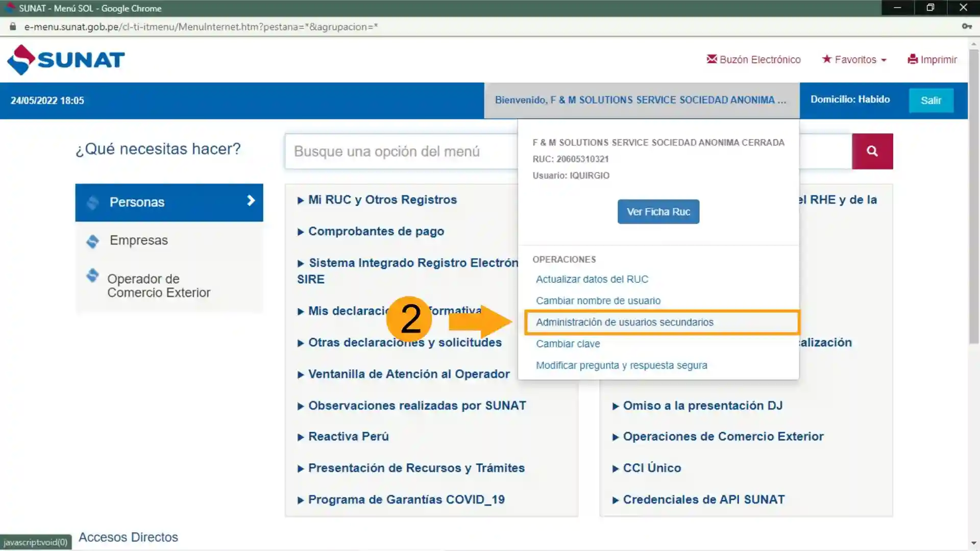The width and height of the screenshot is (980, 551).
Task: Click the magnifier search button
Action: click(x=872, y=151)
